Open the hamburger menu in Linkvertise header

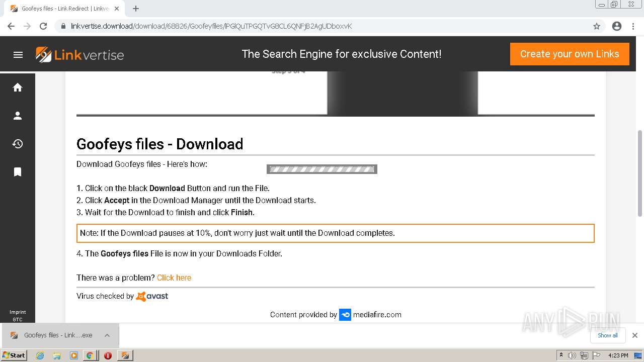(x=18, y=55)
